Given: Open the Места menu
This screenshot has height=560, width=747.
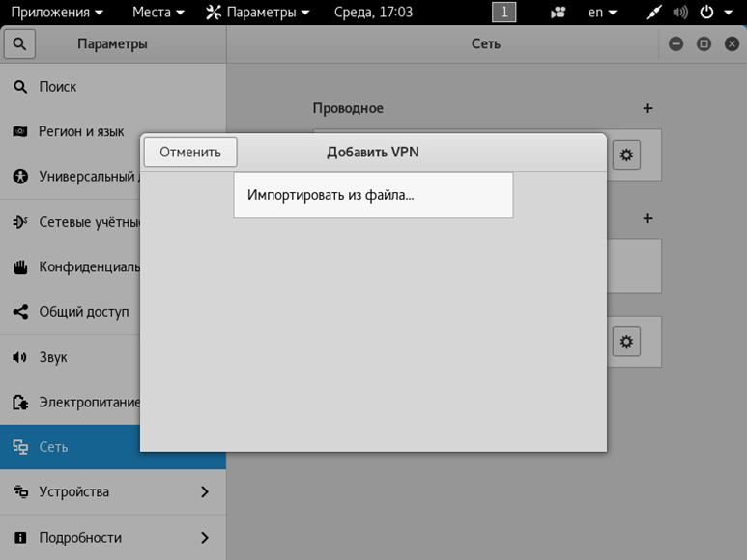Looking at the screenshot, I should [x=158, y=12].
